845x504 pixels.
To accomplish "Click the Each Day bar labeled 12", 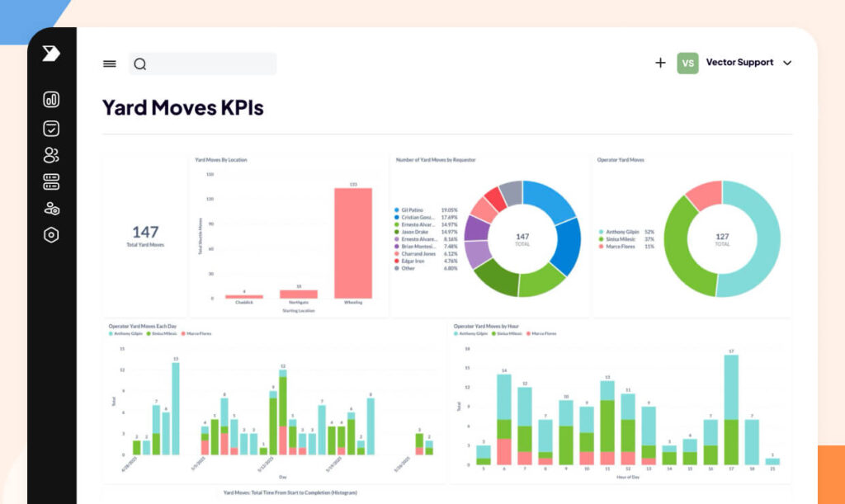I will 283,412.
